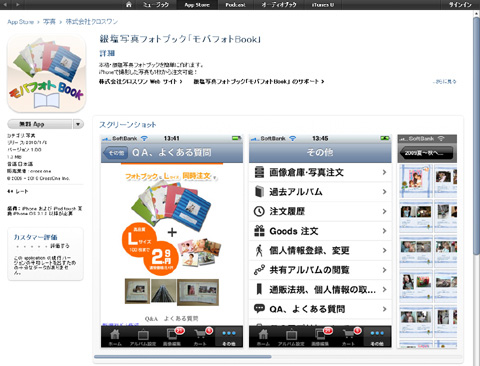Click the 評価する rate link

[x=60, y=246]
